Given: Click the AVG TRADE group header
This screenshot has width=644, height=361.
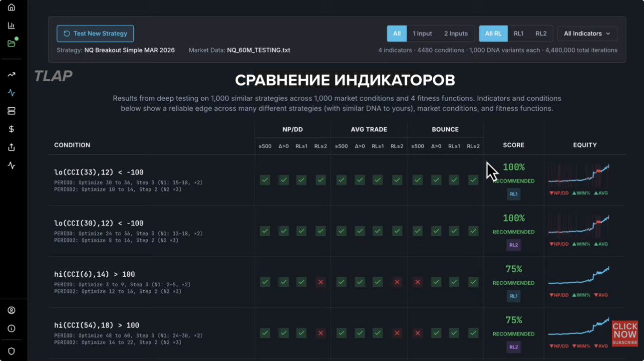Looking at the screenshot, I should pos(369,129).
